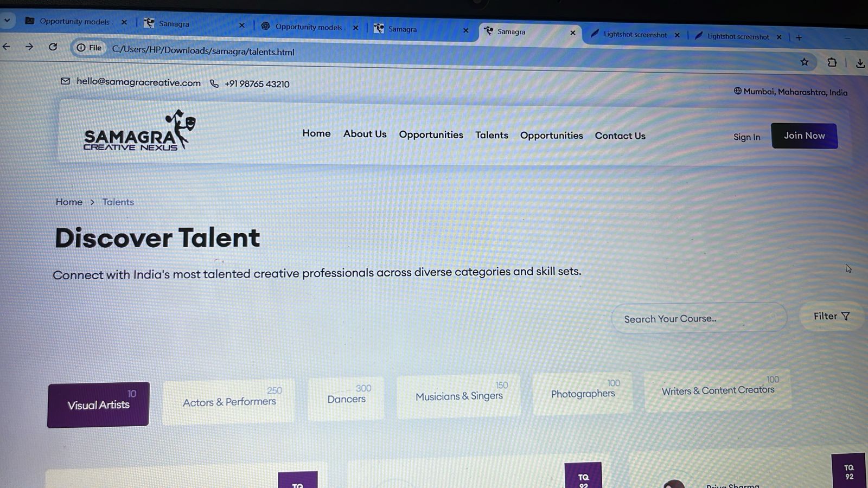868x488 pixels.
Task: Bookmark this page with the star icon
Action: tap(805, 62)
